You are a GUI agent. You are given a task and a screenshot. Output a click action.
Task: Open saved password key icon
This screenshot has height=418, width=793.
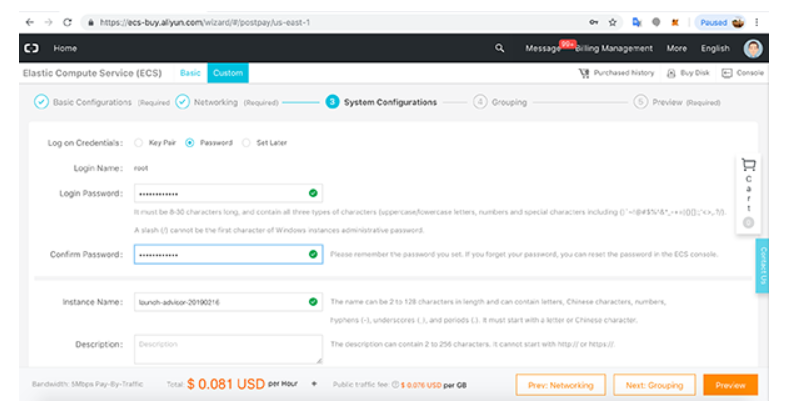[x=594, y=22]
